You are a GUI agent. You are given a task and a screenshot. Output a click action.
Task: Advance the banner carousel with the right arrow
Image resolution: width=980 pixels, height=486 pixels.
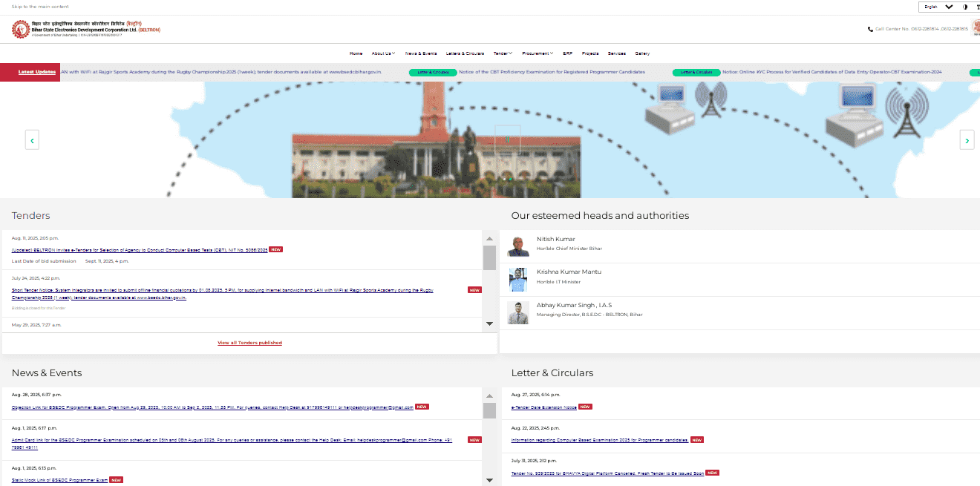[967, 139]
